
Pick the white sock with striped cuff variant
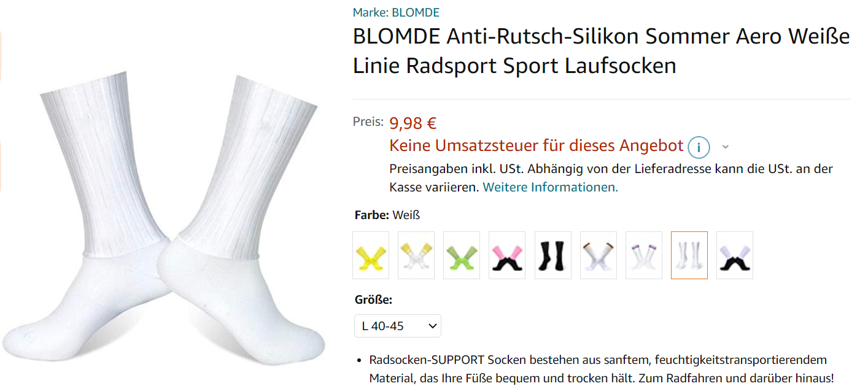point(644,255)
